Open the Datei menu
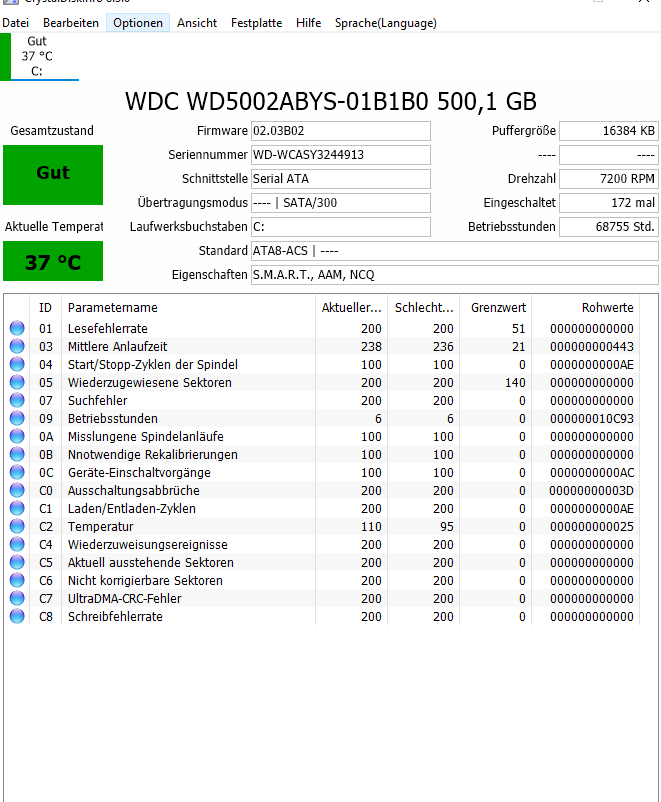 coord(15,23)
